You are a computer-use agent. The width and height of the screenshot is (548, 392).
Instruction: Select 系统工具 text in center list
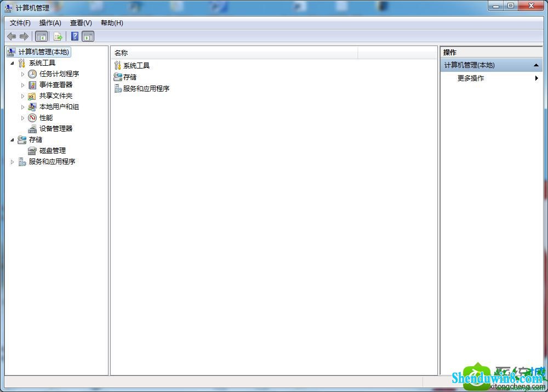pyautogui.click(x=136, y=66)
